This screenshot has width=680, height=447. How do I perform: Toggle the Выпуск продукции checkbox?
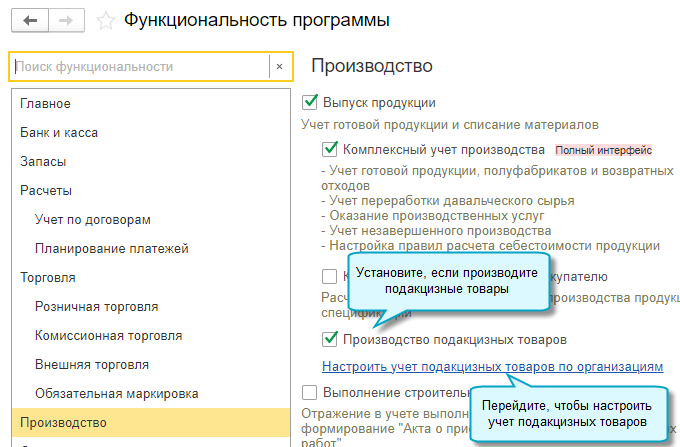tap(309, 102)
